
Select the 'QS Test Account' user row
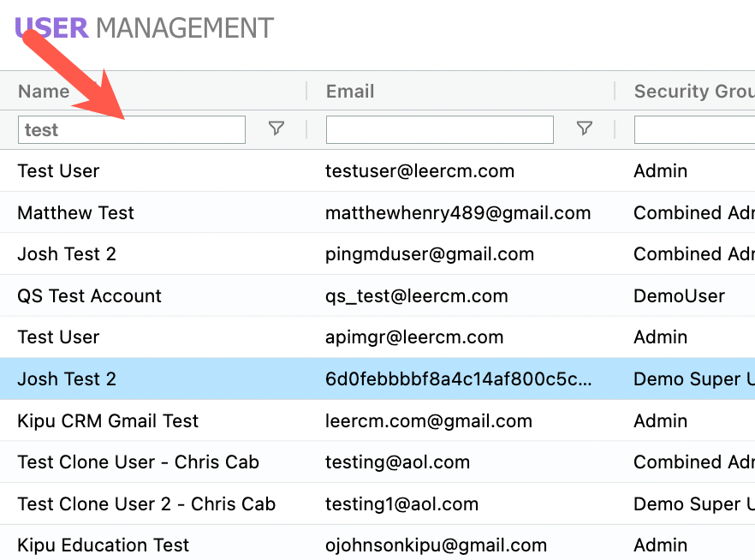tap(89, 295)
